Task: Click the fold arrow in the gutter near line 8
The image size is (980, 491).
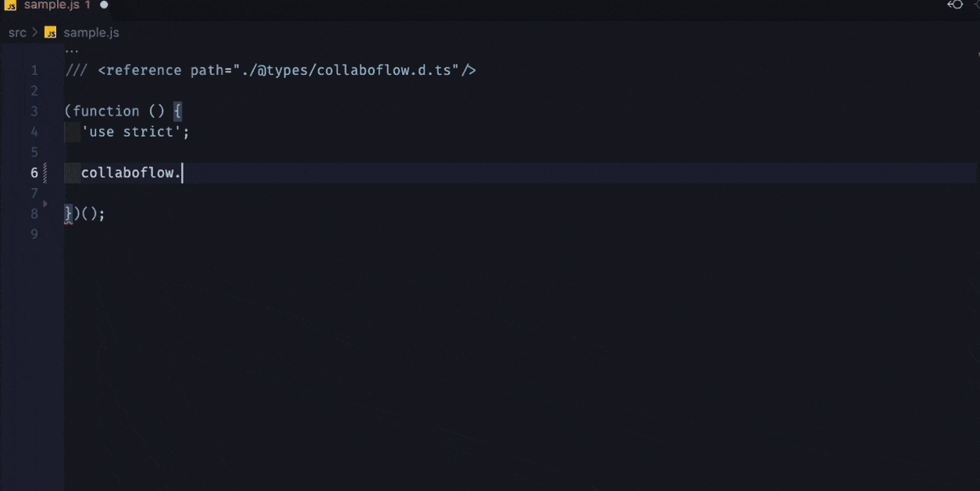Action: point(45,203)
